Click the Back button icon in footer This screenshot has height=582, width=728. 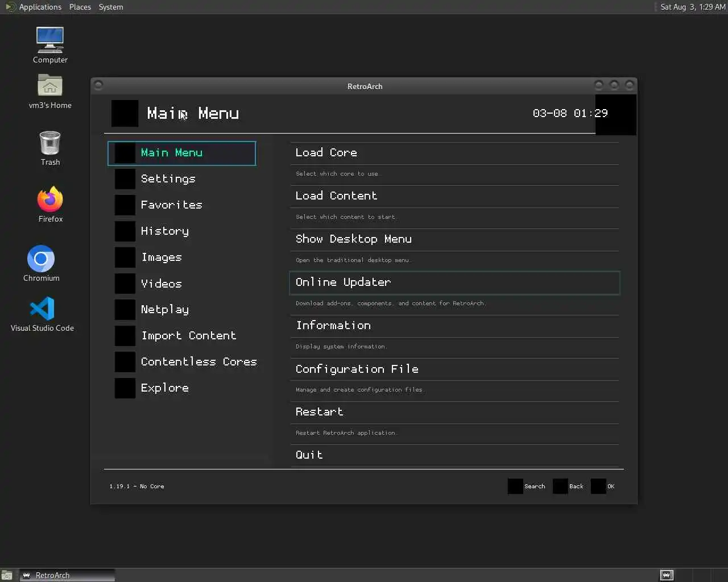pos(560,487)
